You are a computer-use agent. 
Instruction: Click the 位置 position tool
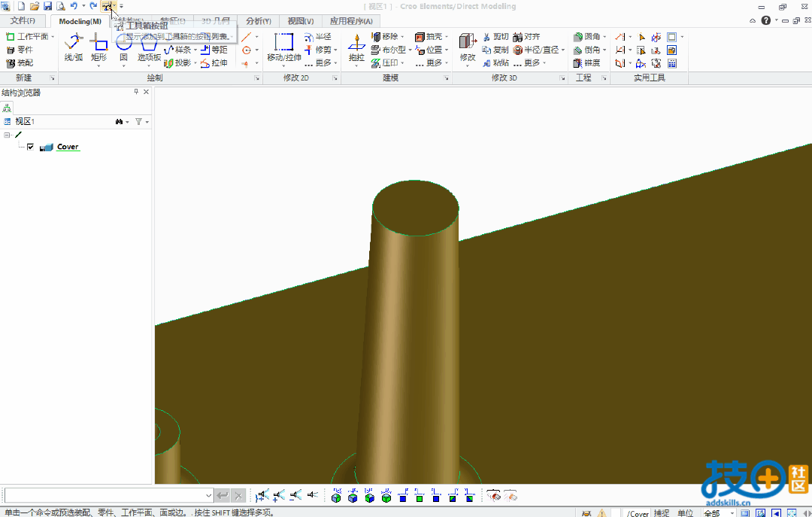pos(429,50)
